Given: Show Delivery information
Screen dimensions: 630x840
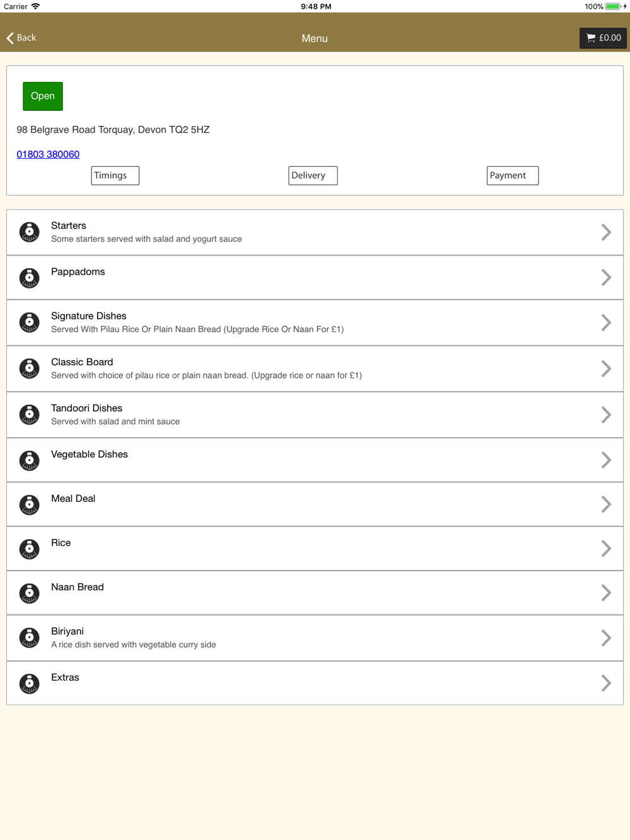Looking at the screenshot, I should [x=313, y=176].
